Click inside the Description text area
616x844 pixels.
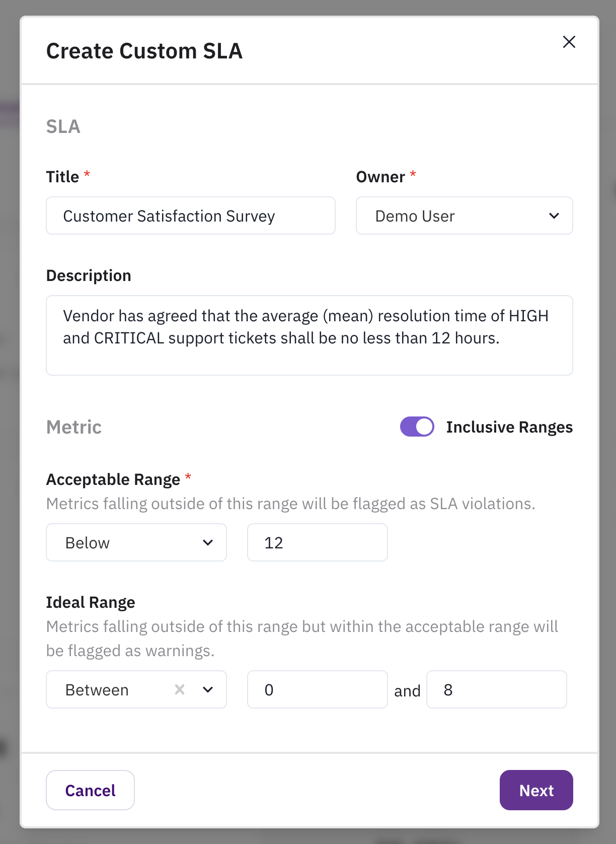click(309, 335)
